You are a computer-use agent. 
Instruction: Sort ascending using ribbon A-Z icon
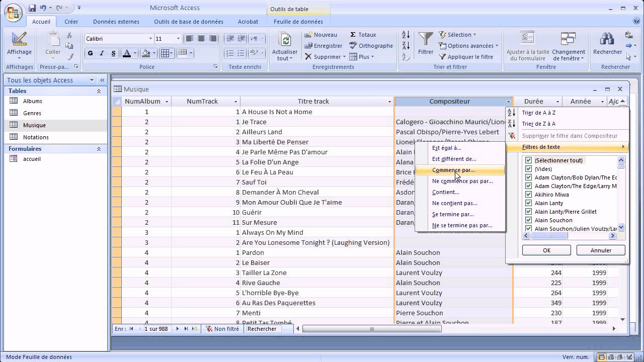406,35
